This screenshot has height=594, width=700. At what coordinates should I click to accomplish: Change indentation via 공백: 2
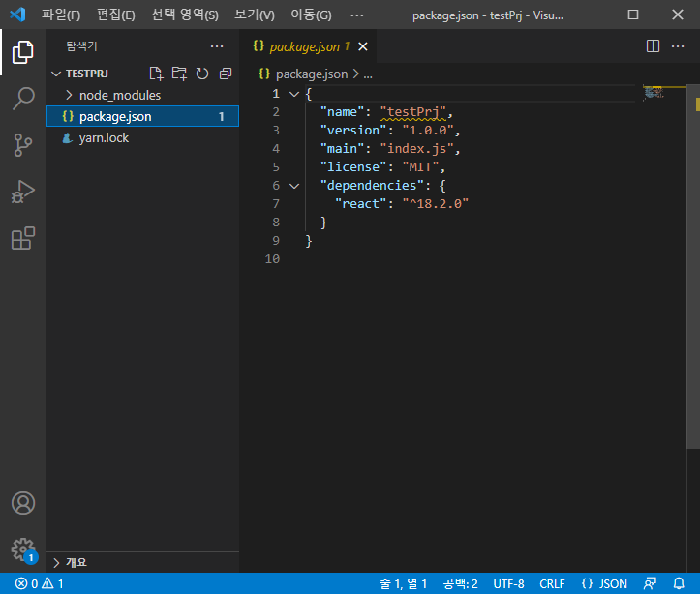pyautogui.click(x=460, y=583)
